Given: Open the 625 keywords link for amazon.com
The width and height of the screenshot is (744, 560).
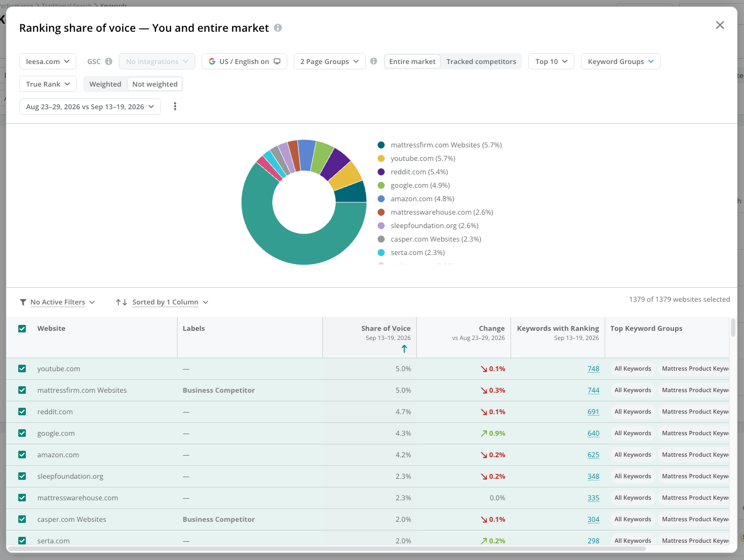Looking at the screenshot, I should pos(593,455).
